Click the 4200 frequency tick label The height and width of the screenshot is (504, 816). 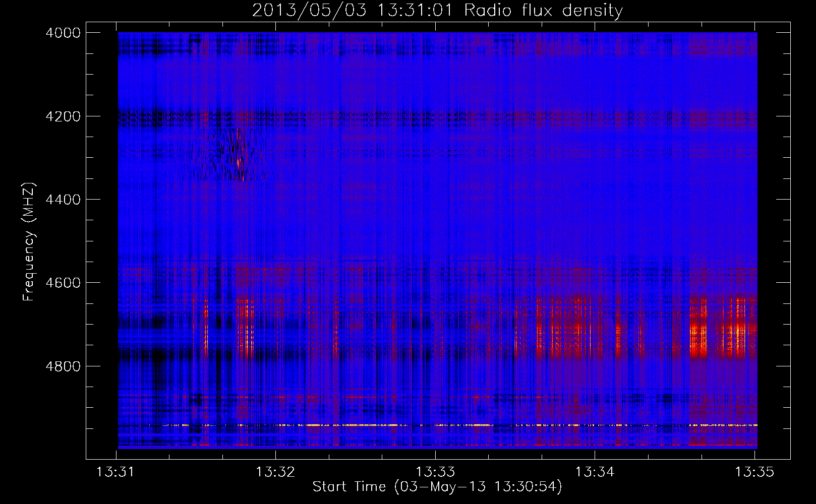point(63,116)
